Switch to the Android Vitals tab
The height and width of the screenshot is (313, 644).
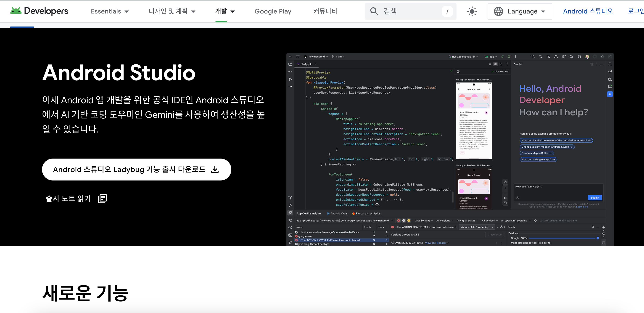pos(337,213)
